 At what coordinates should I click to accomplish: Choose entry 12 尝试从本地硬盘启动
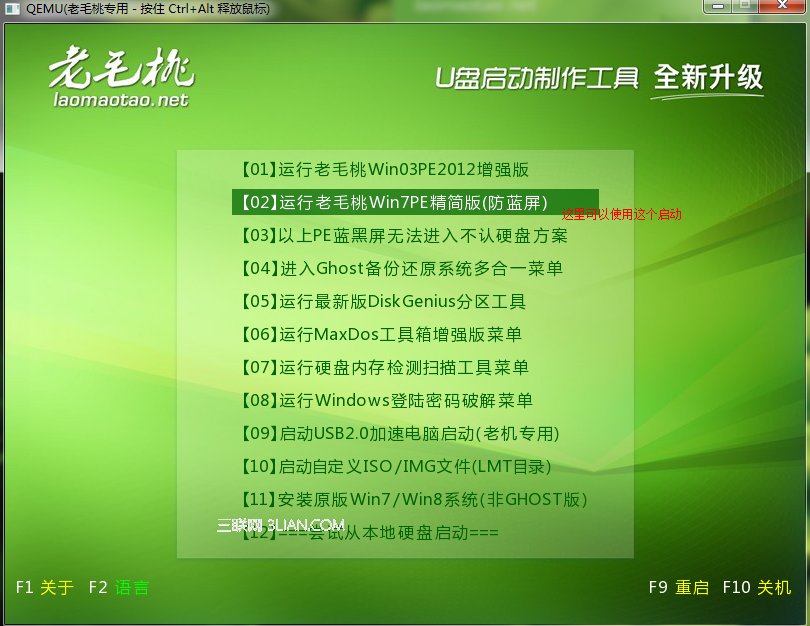(370, 533)
